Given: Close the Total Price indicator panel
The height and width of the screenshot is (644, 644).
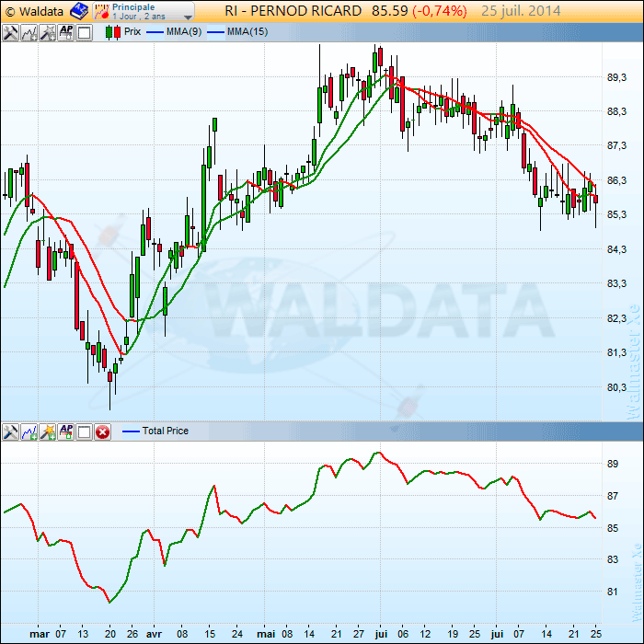Looking at the screenshot, I should (103, 431).
